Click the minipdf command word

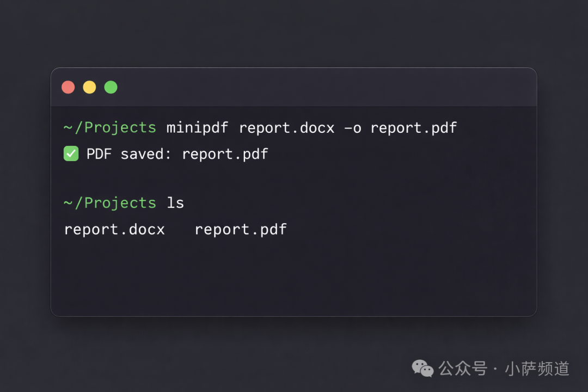coord(197,128)
